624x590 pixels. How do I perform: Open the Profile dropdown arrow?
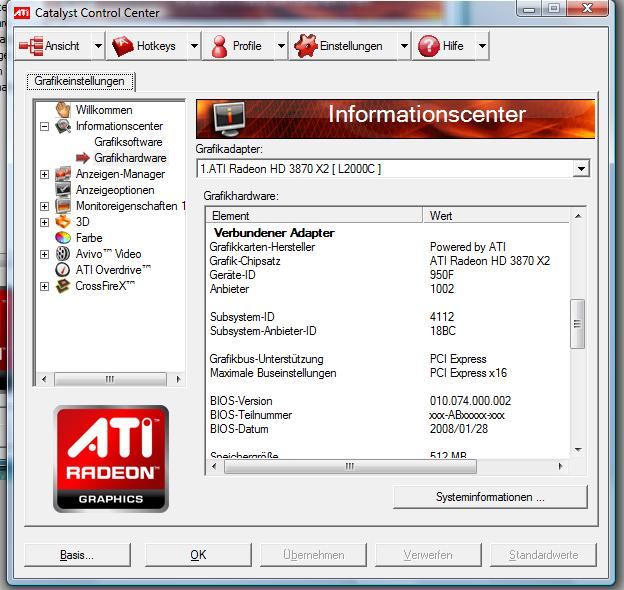tap(281, 46)
